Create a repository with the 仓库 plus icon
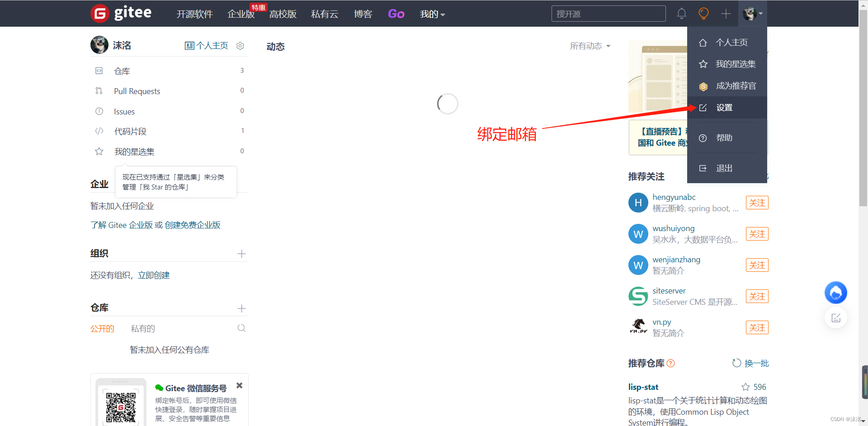The height and width of the screenshot is (426, 868). coord(241,308)
